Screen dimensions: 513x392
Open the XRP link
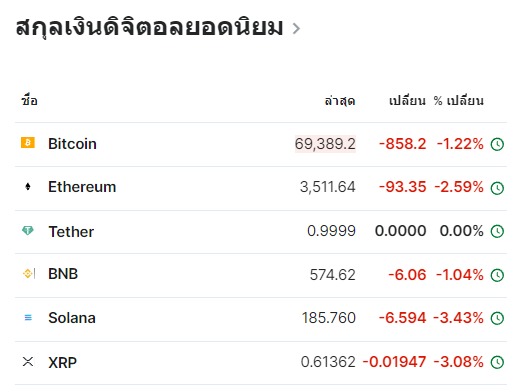click(62, 362)
